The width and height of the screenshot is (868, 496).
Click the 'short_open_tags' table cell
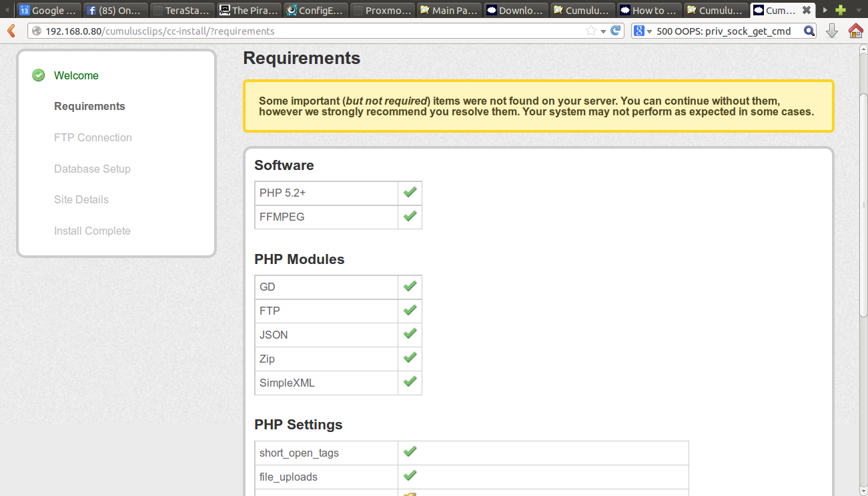[x=326, y=453]
